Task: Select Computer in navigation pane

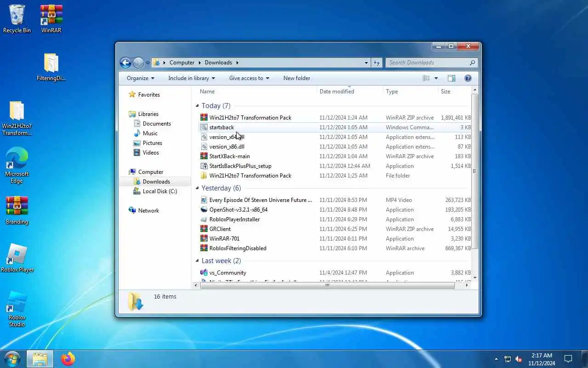Action: pos(151,172)
